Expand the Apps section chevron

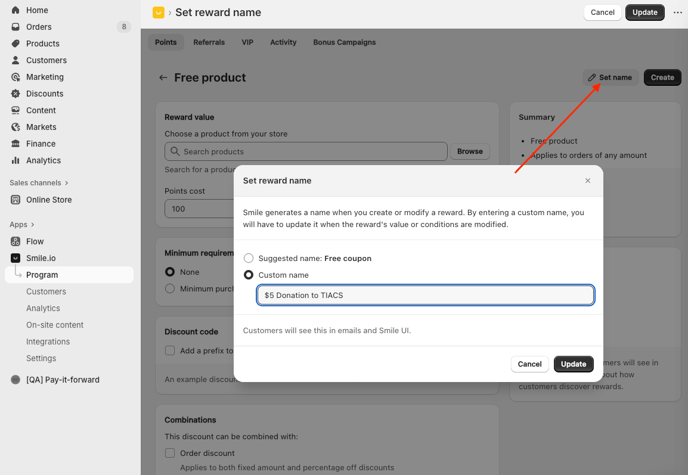[x=33, y=225]
